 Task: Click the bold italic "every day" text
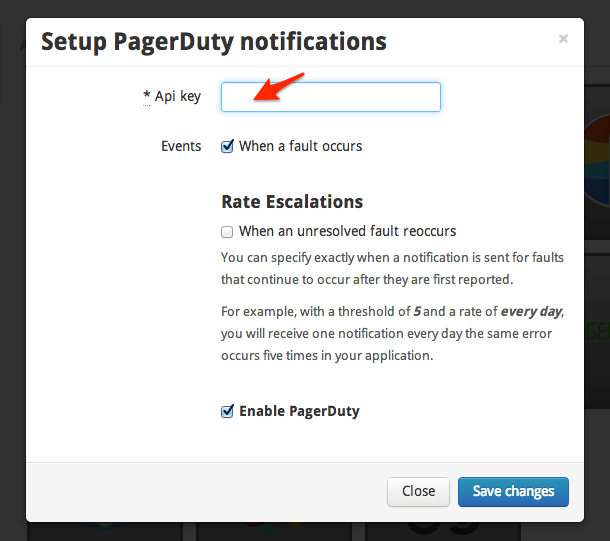(x=530, y=311)
